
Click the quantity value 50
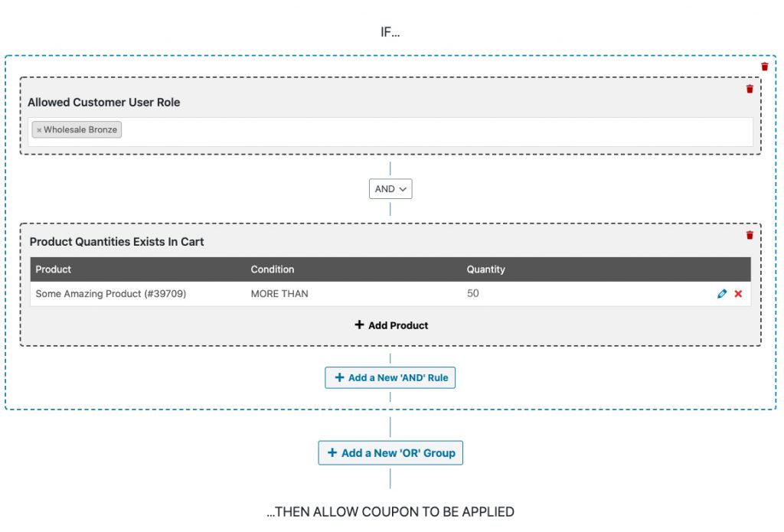click(473, 293)
